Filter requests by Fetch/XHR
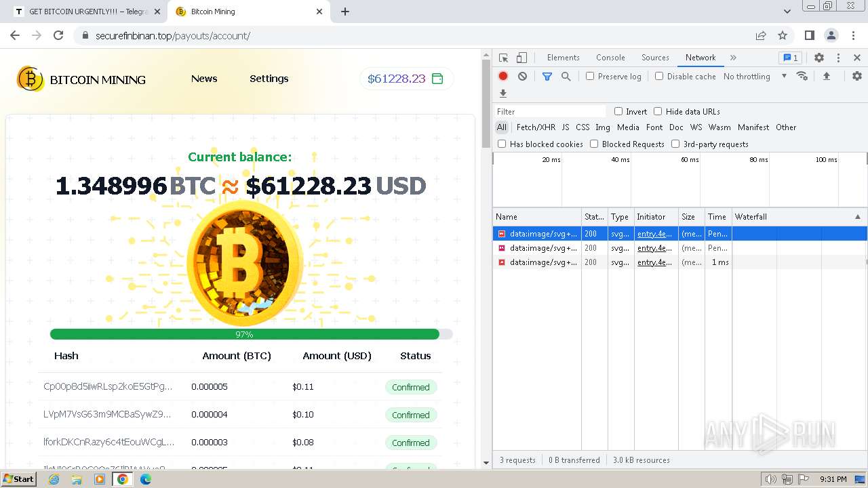 [x=536, y=127]
